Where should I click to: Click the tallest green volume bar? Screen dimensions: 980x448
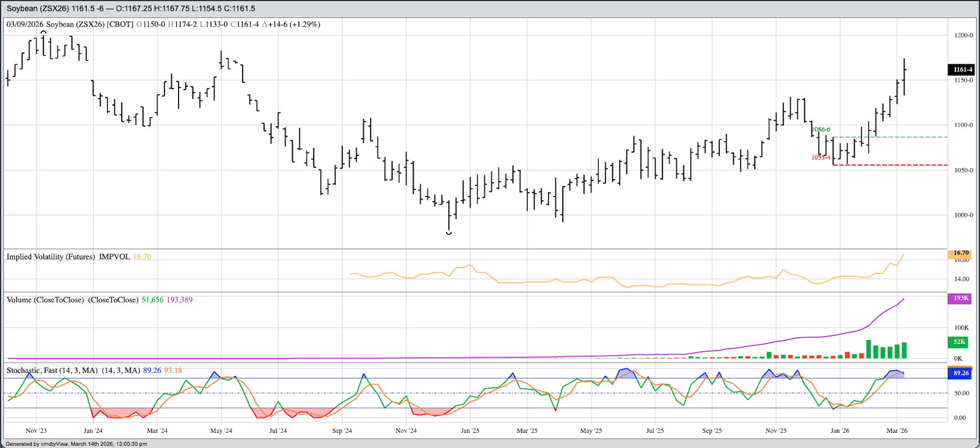click(868, 349)
